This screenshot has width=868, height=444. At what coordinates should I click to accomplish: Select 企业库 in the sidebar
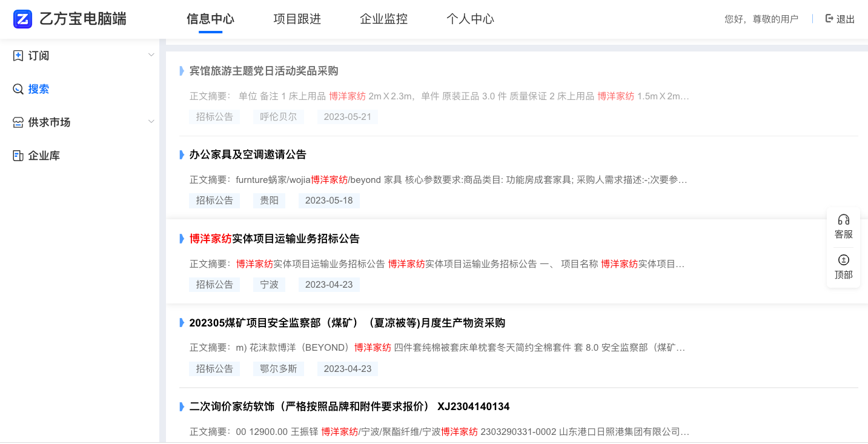click(44, 156)
